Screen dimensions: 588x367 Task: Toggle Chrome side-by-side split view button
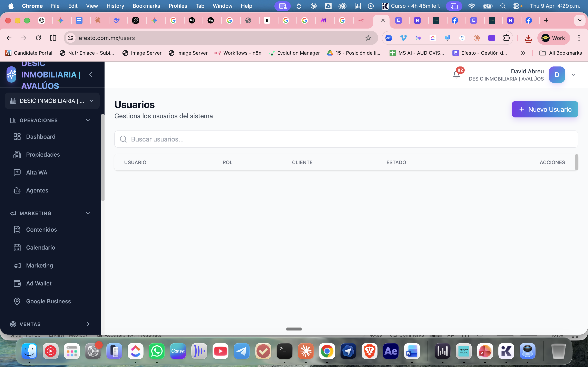(53, 38)
